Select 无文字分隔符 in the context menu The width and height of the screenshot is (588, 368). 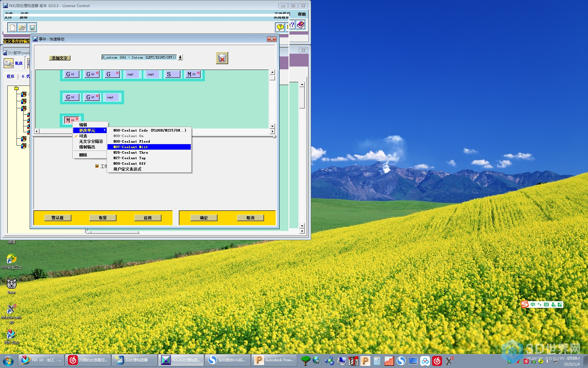pyautogui.click(x=90, y=141)
